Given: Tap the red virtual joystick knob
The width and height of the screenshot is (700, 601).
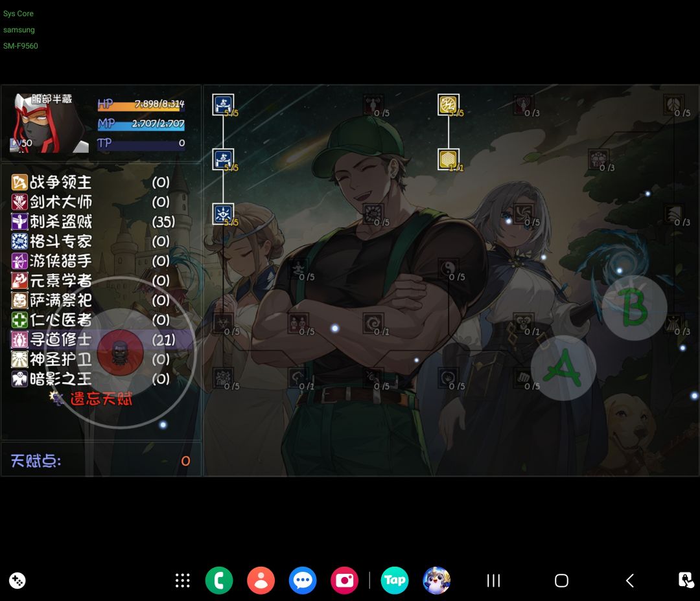Looking at the screenshot, I should 120,352.
